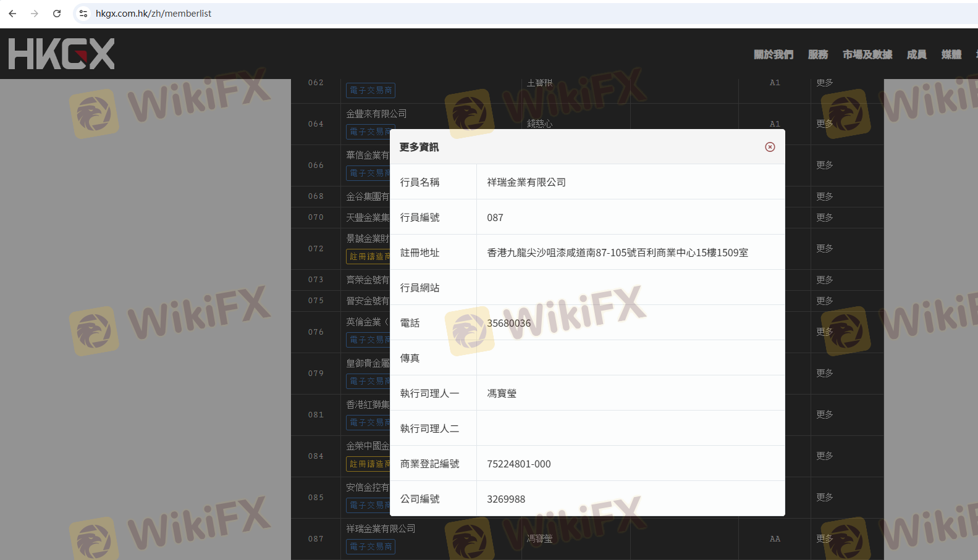The height and width of the screenshot is (560, 978).
Task: Open the 關於我們 menu
Action: pyautogui.click(x=773, y=54)
